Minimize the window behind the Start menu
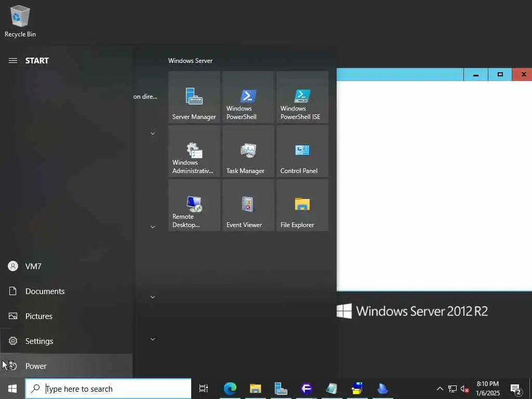Screen dimensions: 532x399 click(x=476, y=75)
